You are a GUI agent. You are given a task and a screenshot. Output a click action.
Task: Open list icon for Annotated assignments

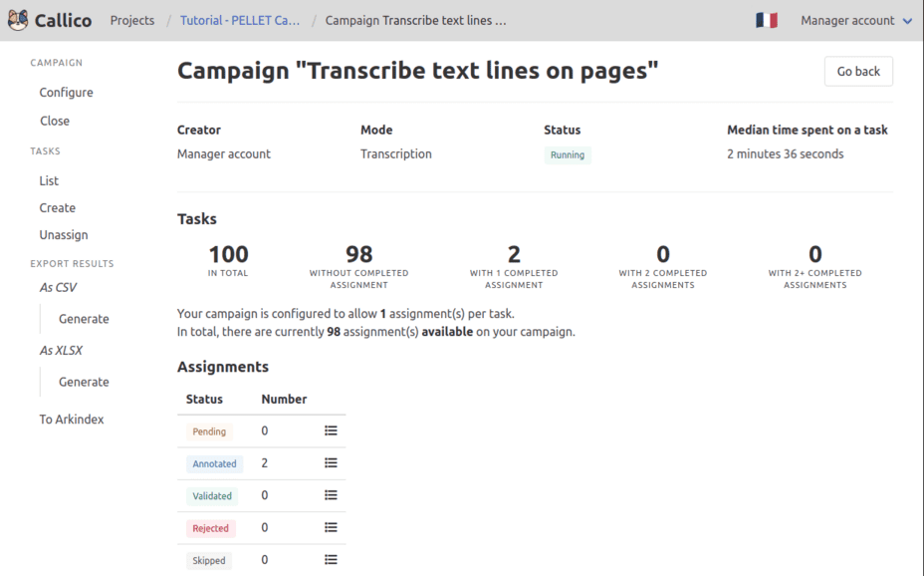click(331, 463)
